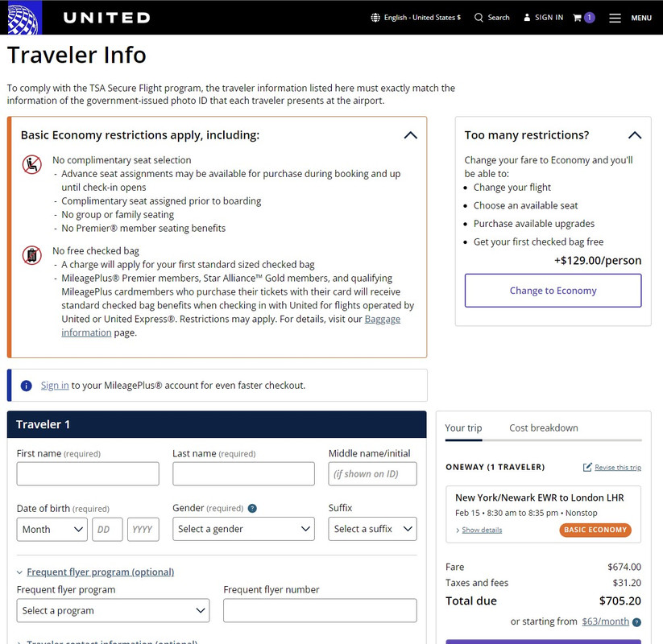Click the monthly payment help icon

(x=636, y=622)
